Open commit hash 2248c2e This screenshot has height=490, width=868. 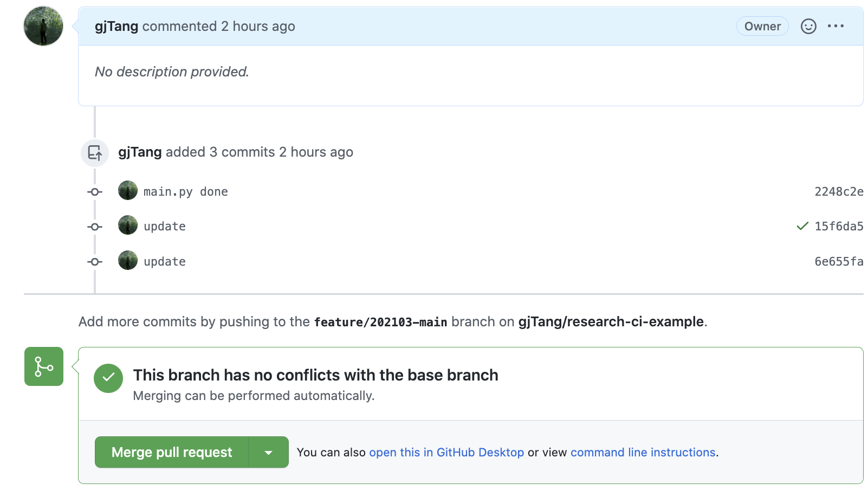click(x=839, y=191)
